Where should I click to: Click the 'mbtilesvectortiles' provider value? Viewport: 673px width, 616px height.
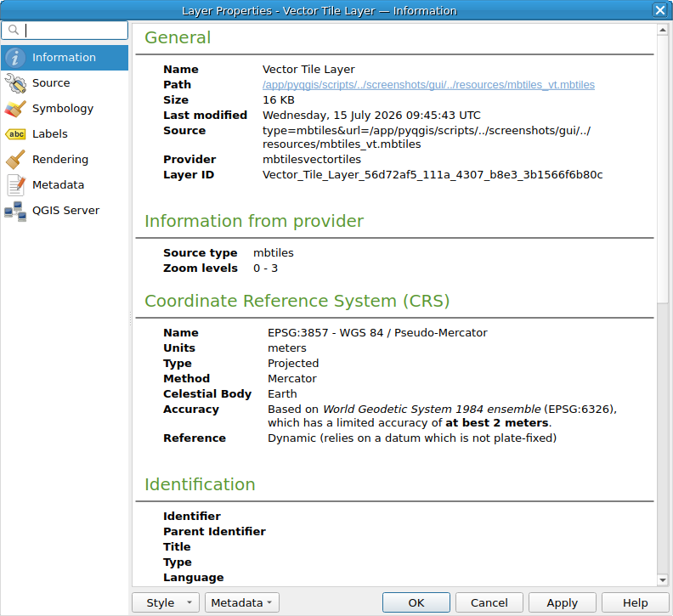(x=312, y=159)
